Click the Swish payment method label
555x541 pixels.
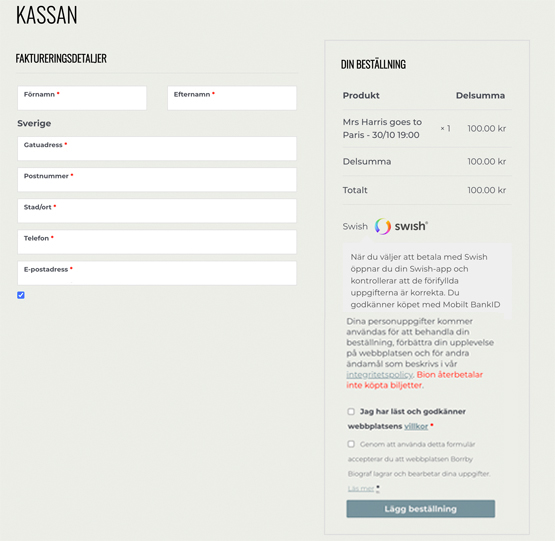pos(355,226)
